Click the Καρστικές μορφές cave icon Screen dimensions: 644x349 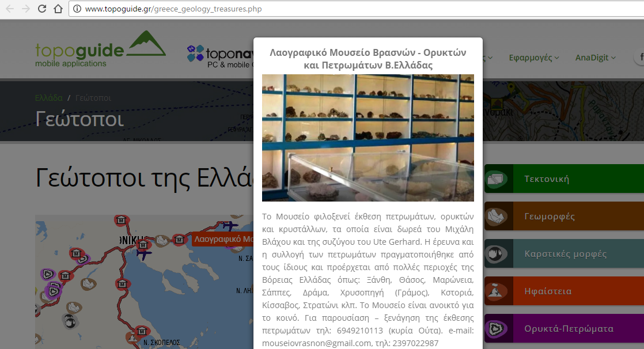point(498,254)
